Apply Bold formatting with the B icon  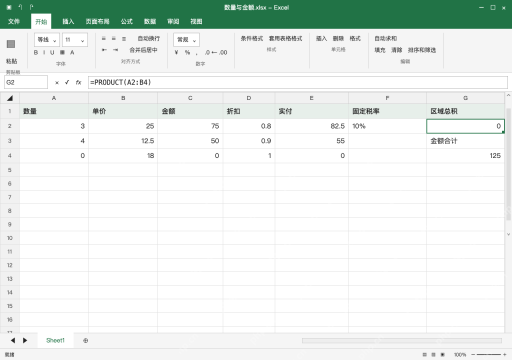pyautogui.click(x=36, y=53)
